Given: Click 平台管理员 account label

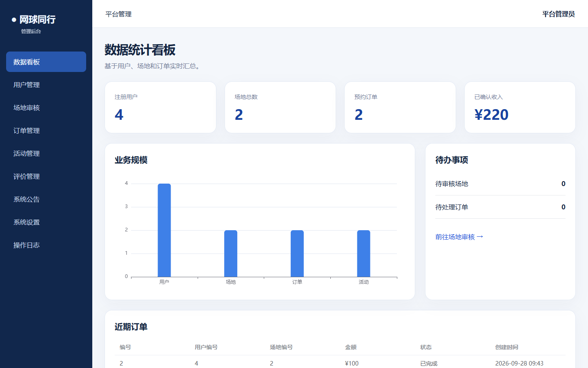Looking at the screenshot, I should click(558, 14).
